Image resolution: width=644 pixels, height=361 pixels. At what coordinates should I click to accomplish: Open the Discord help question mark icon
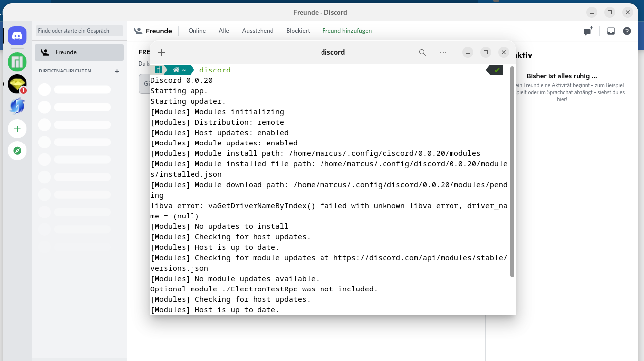pos(627,31)
